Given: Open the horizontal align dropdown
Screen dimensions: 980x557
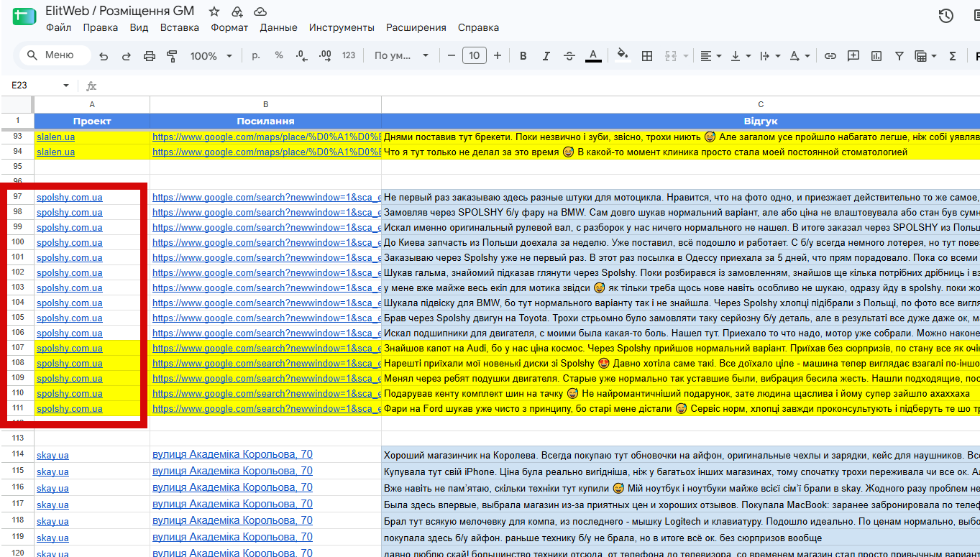Looking at the screenshot, I should click(710, 56).
